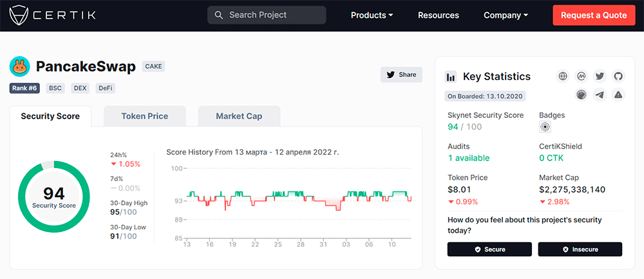Click the Score History date range heading

click(252, 152)
